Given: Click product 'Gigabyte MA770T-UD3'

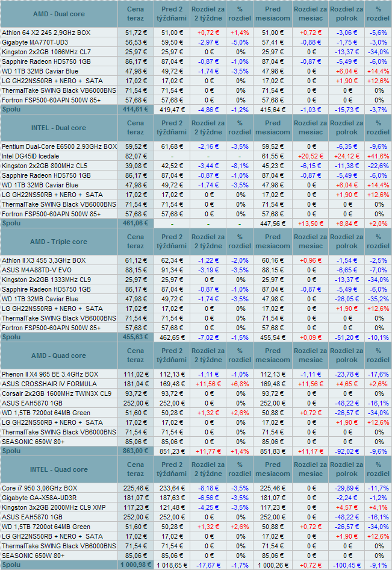Looking at the screenshot, I should point(35,42).
